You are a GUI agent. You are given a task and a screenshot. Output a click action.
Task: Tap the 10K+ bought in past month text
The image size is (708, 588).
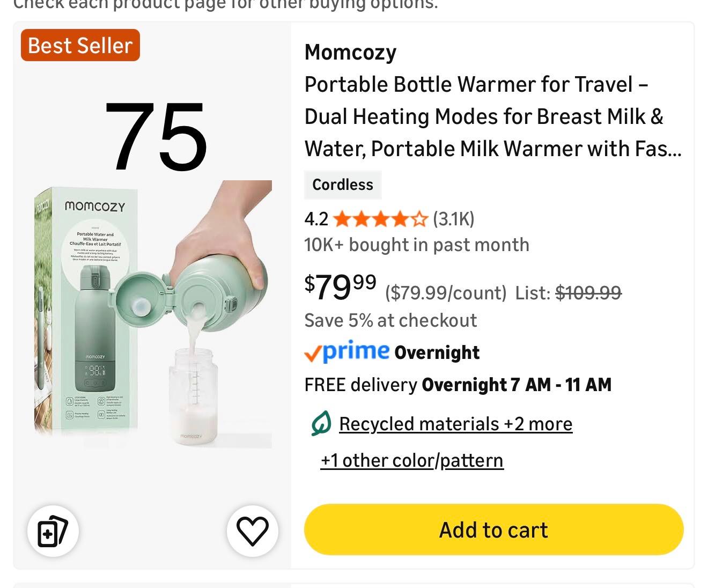(x=416, y=245)
